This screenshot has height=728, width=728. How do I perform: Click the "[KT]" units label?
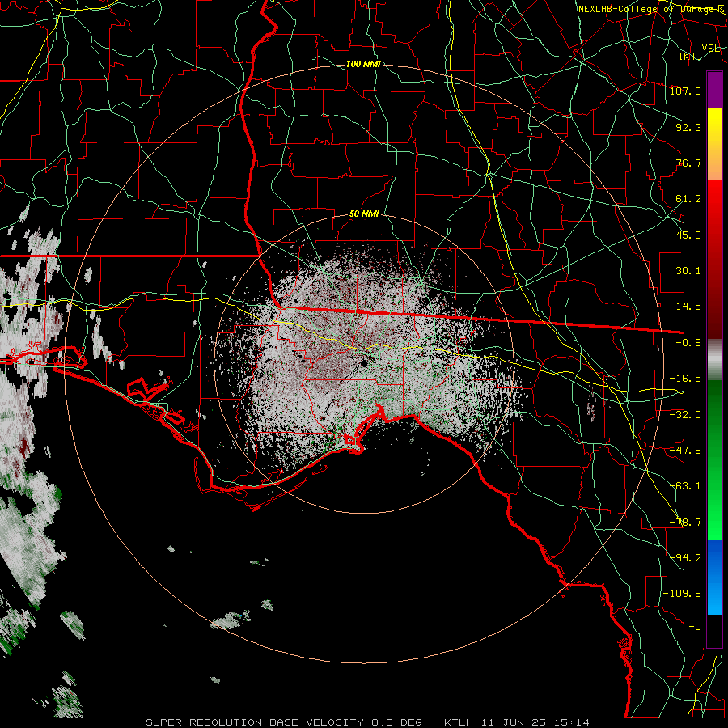coord(691,56)
